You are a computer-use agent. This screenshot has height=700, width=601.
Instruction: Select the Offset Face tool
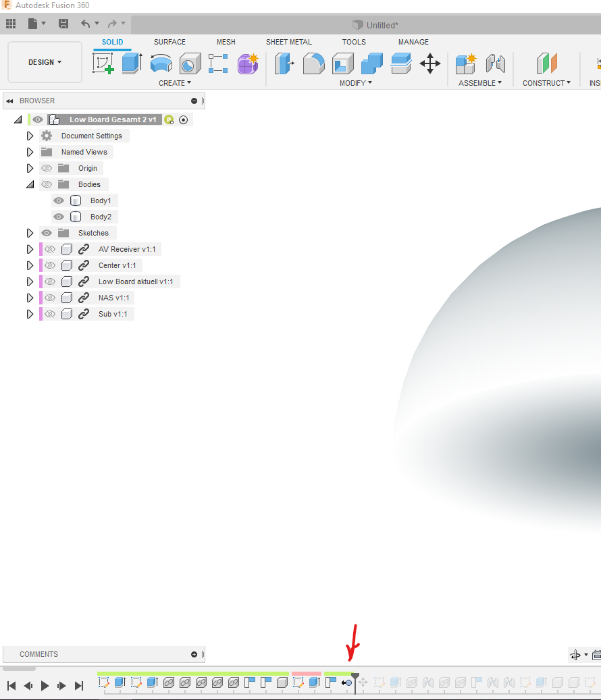coord(401,63)
